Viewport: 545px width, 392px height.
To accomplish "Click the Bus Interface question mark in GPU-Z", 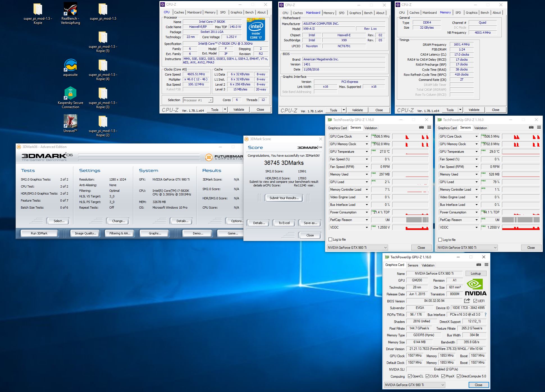I will (x=485, y=314).
